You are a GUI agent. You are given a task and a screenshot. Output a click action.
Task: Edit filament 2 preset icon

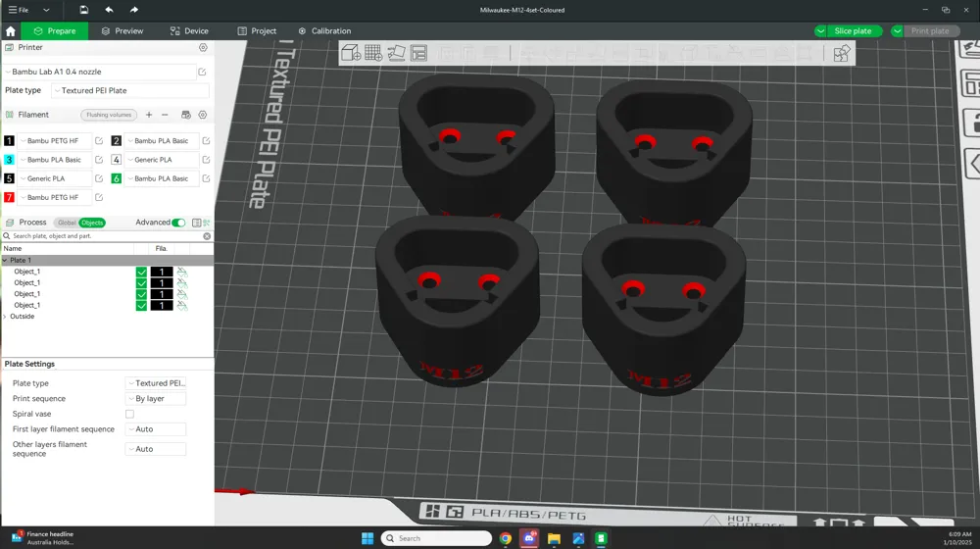click(206, 141)
